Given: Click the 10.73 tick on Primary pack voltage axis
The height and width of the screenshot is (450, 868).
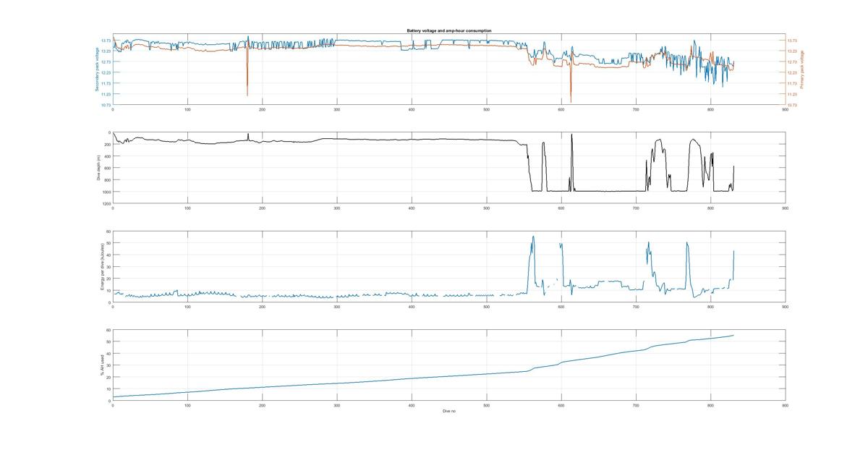Looking at the screenshot, I should (x=792, y=105).
